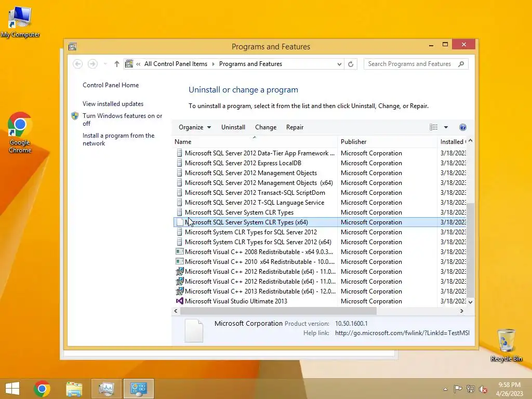Click Uninstall in the toolbar
The height and width of the screenshot is (399, 532).
[233, 127]
